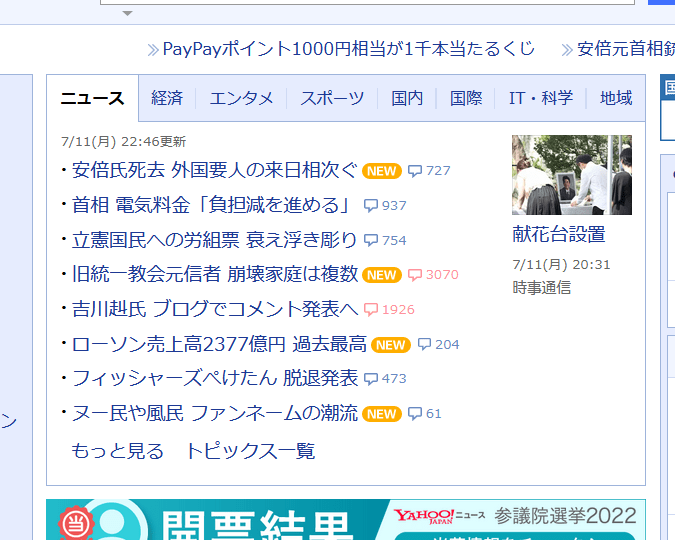675x540 pixels.
Task: Open the エンタメ news tab
Action: click(x=241, y=98)
